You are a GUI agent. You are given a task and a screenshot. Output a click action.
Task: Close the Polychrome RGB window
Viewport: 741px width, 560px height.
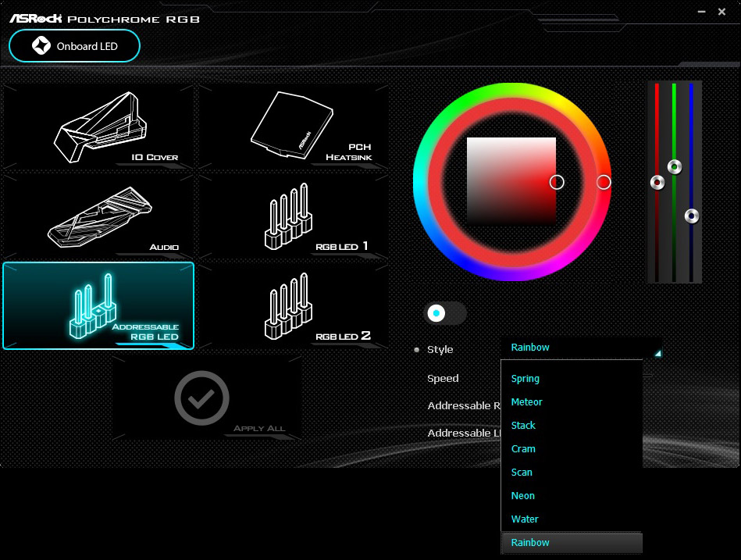point(721,12)
